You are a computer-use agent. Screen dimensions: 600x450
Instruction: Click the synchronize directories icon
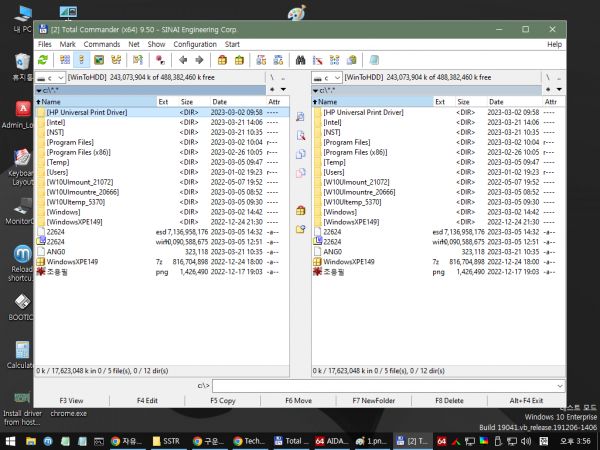tap(334, 60)
